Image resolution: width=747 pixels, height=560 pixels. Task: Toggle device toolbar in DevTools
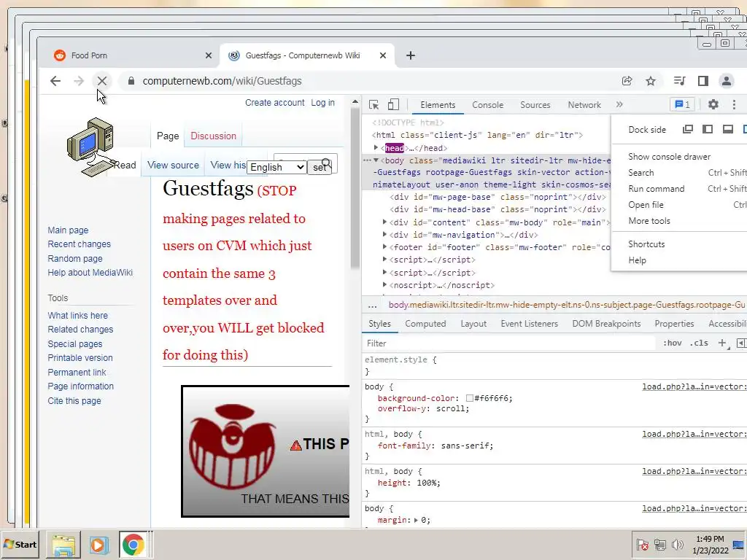coord(393,105)
